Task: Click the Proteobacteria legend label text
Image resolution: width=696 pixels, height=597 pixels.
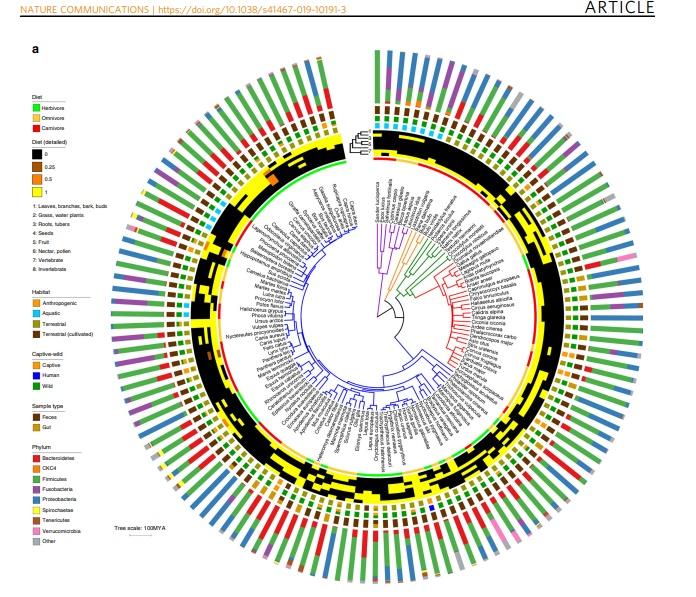Action: pyautogui.click(x=57, y=500)
